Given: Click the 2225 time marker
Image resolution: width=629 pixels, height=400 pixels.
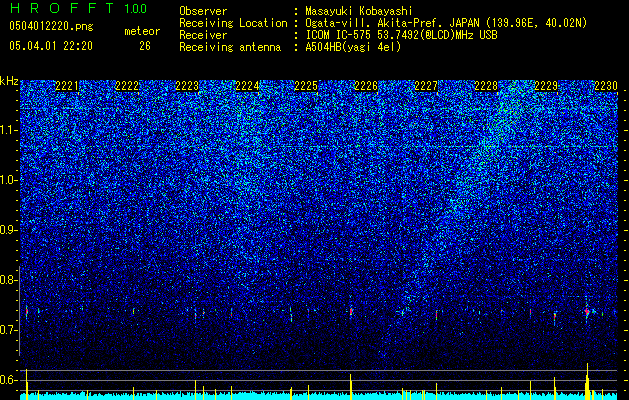Looking at the screenshot, I should click(x=306, y=86).
